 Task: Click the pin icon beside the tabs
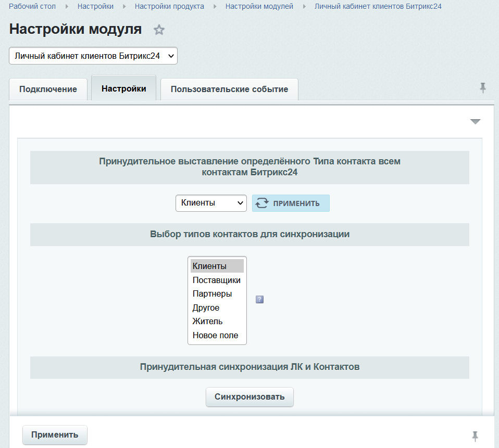483,88
